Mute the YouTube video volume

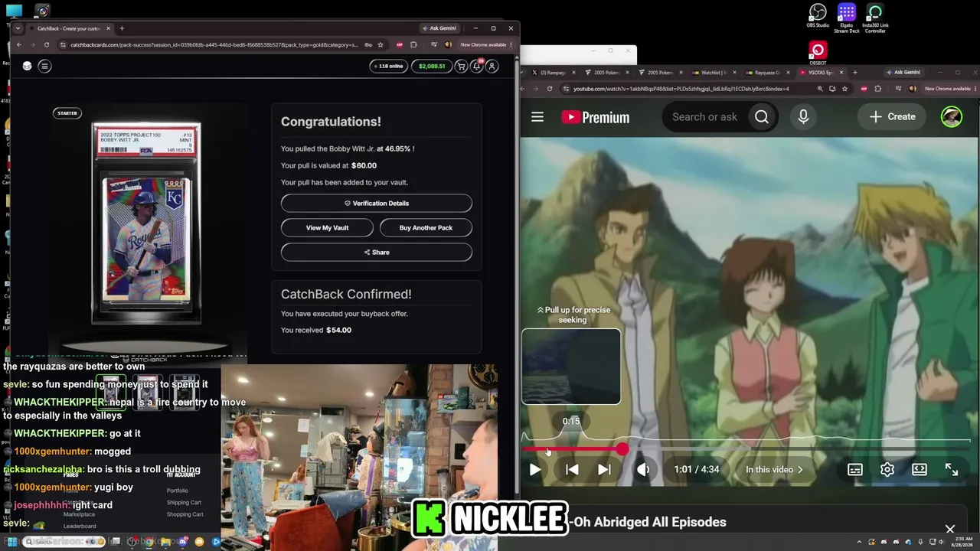(x=643, y=470)
